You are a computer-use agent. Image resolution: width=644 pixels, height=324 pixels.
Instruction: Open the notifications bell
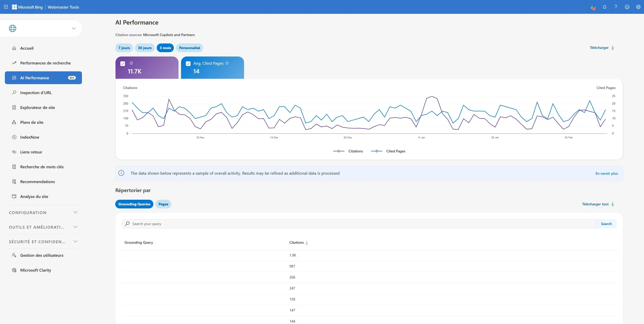coord(605,7)
